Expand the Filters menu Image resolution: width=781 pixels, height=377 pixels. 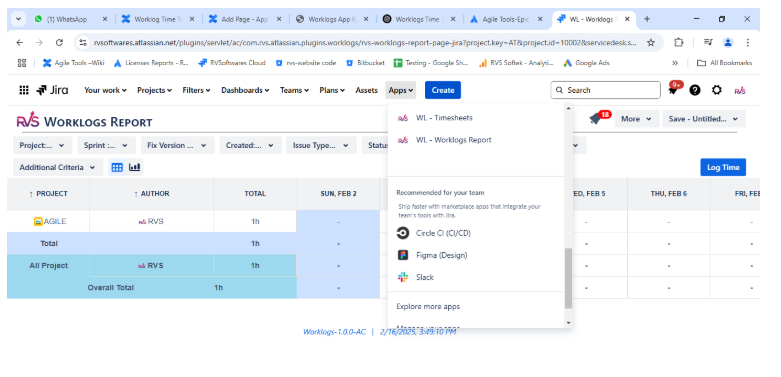pos(196,90)
